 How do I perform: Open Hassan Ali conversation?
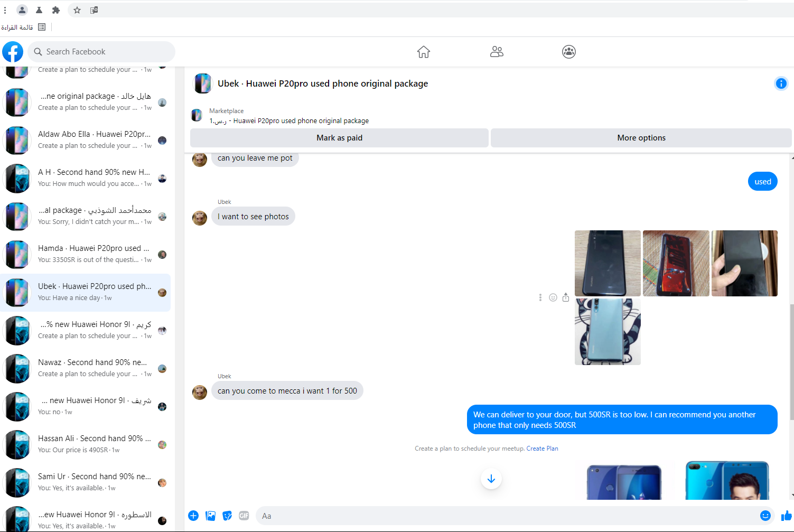tap(86, 444)
